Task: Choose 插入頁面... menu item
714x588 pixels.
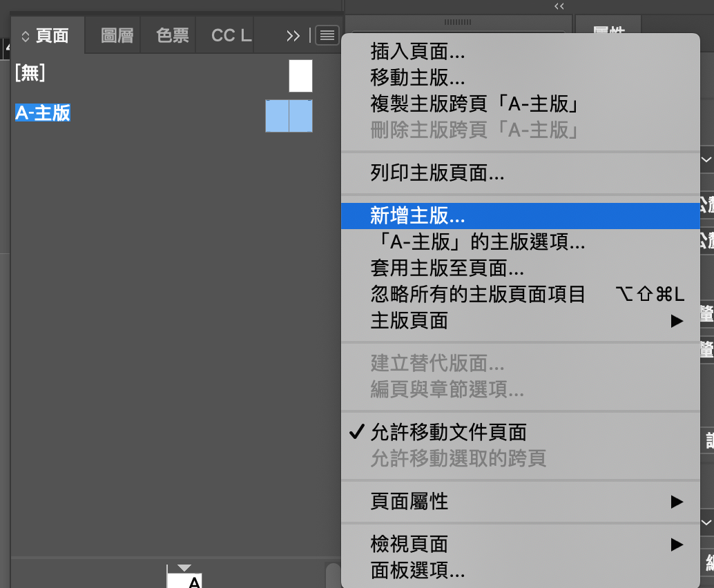Action: pos(418,51)
